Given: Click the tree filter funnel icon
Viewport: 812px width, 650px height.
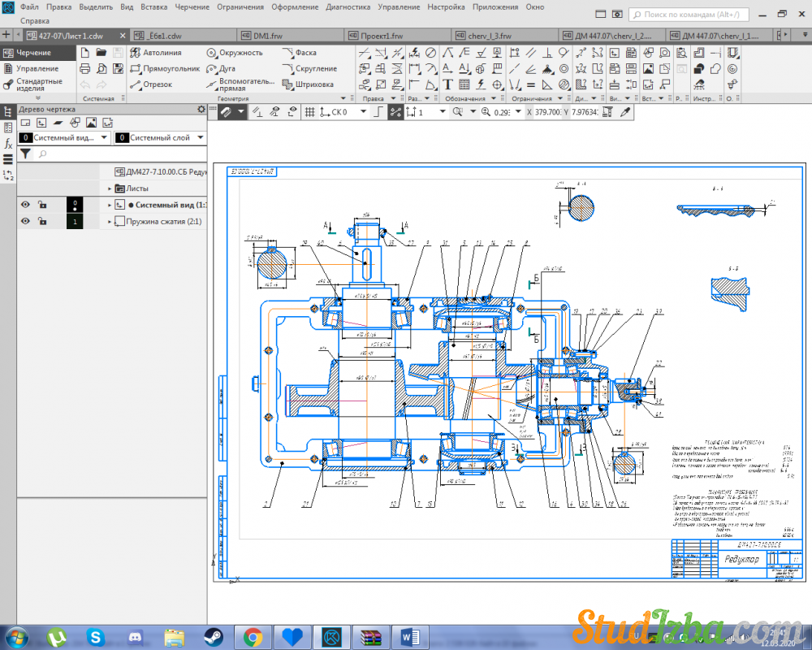Looking at the screenshot, I should pos(25,153).
